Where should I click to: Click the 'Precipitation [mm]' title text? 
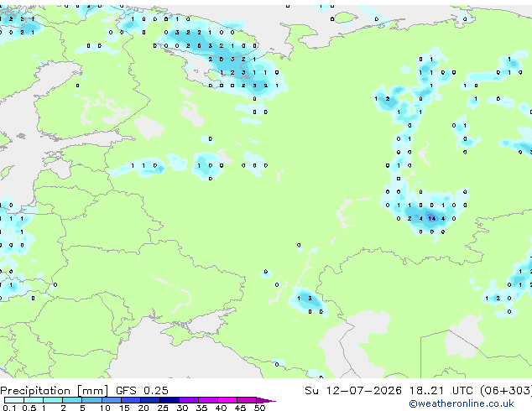(55, 391)
